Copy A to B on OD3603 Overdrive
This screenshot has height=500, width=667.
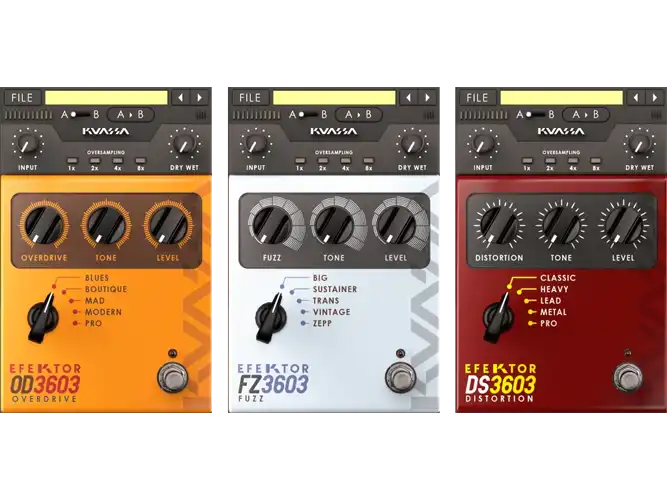(x=130, y=114)
